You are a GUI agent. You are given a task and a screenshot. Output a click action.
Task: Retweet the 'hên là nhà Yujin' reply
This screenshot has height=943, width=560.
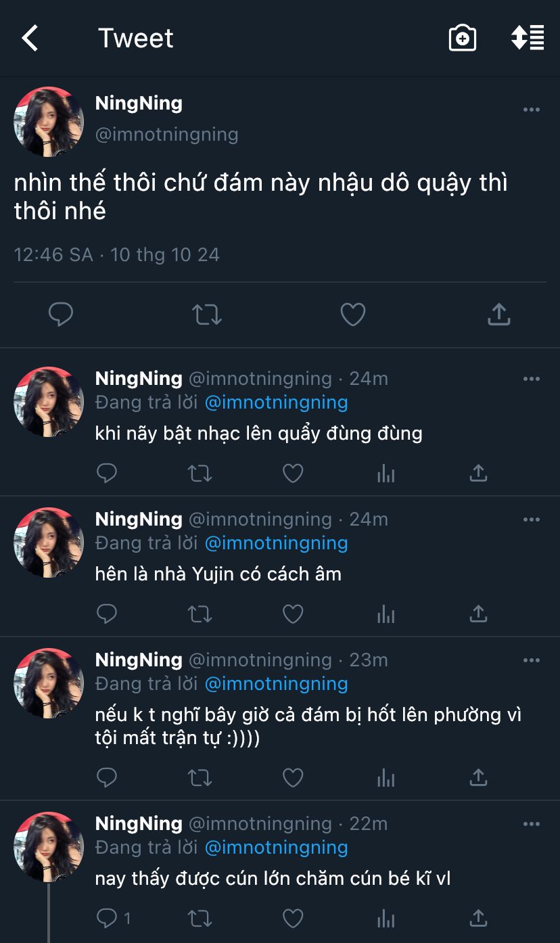tap(200, 614)
